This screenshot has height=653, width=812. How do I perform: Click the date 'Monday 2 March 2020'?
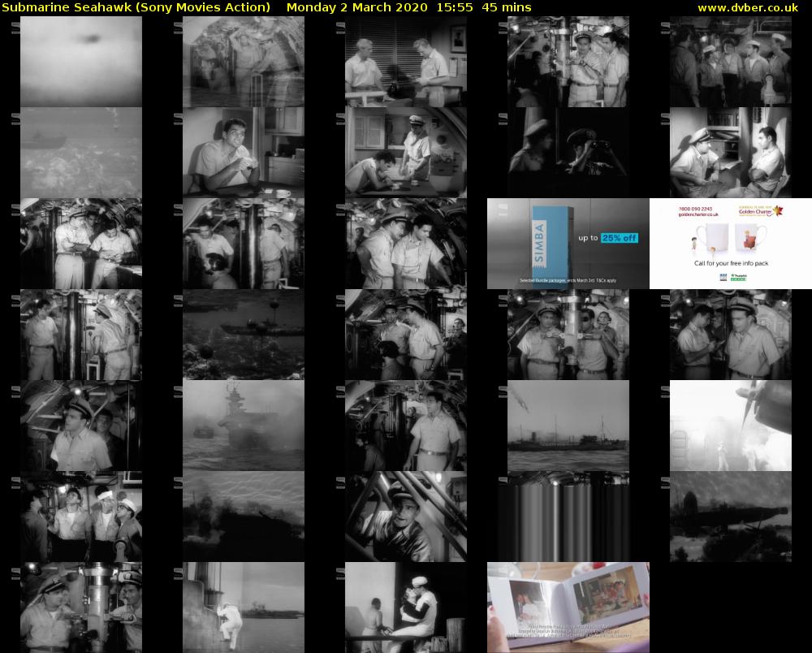coord(356,7)
